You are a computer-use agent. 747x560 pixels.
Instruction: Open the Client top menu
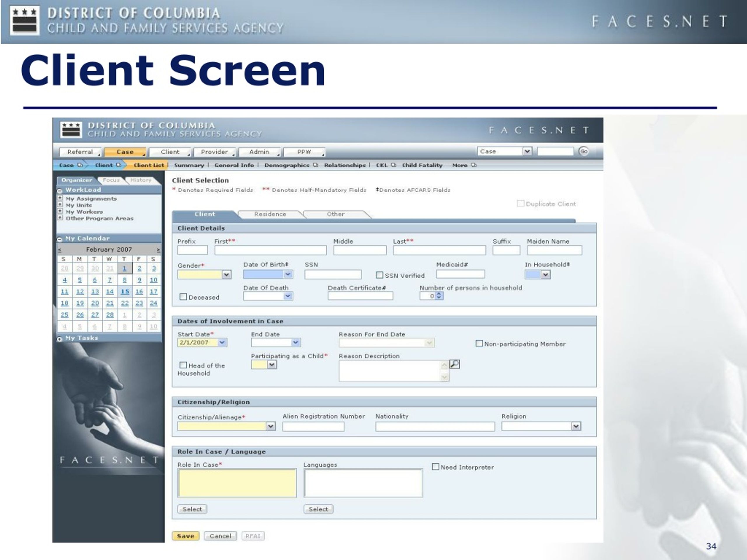coord(170,152)
